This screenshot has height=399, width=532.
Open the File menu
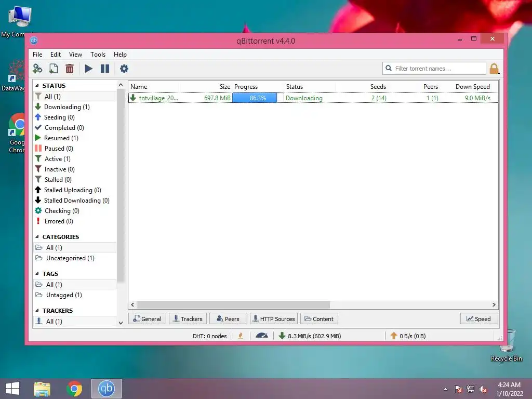pyautogui.click(x=37, y=54)
